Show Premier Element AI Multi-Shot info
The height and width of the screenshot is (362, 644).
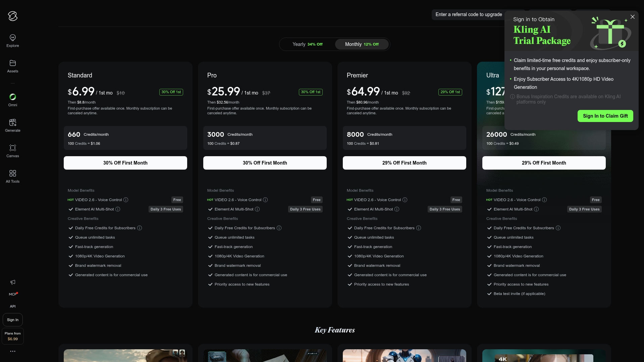coord(397,209)
